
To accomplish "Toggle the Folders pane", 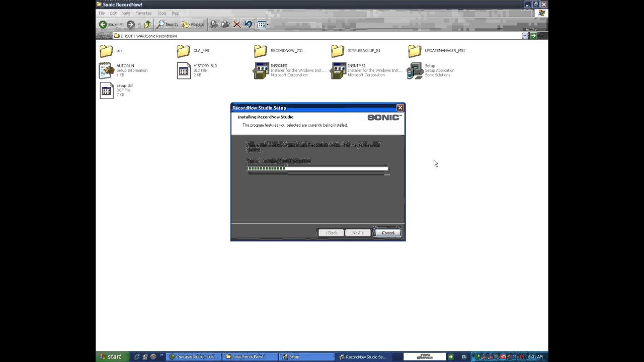I will click(x=193, y=24).
